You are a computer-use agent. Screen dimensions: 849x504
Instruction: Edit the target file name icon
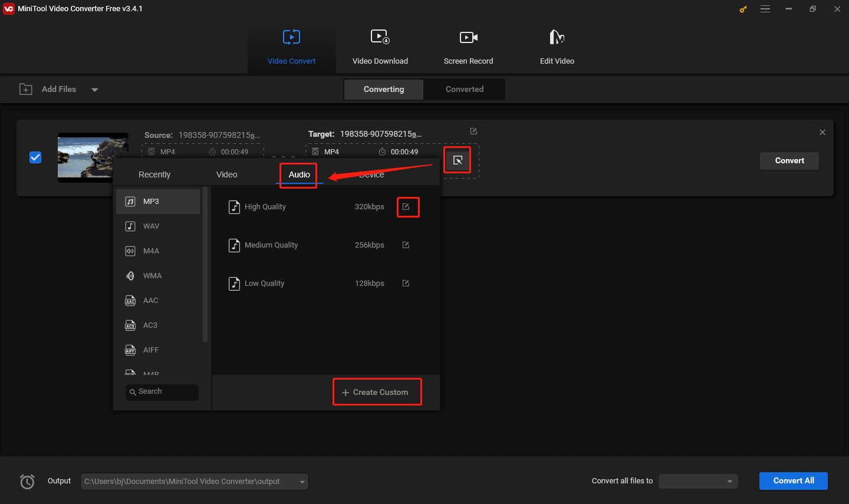pos(473,131)
